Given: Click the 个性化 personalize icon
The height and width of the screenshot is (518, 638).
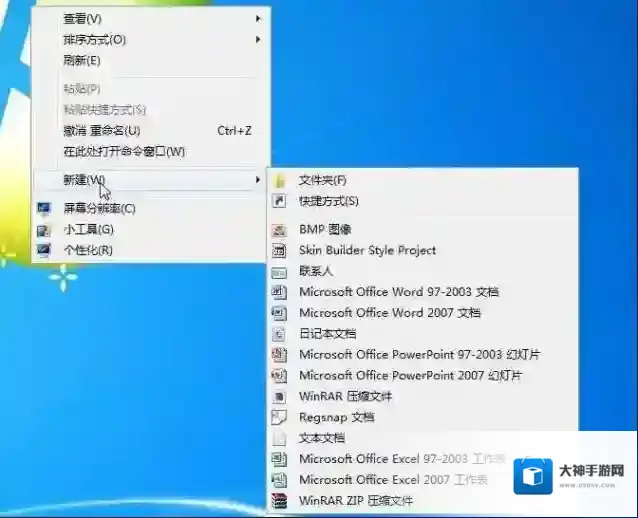Looking at the screenshot, I should click(x=44, y=250).
